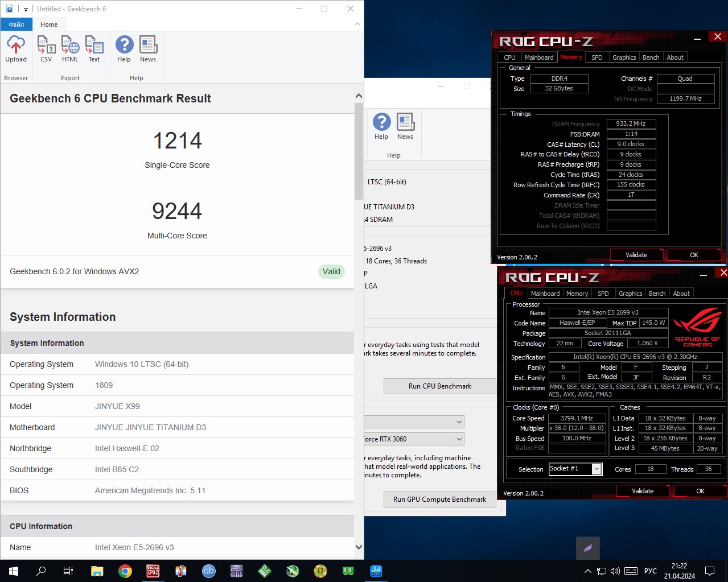Open notification Action Center icon
Image resolution: width=728 pixels, height=582 pixels.
click(710, 571)
